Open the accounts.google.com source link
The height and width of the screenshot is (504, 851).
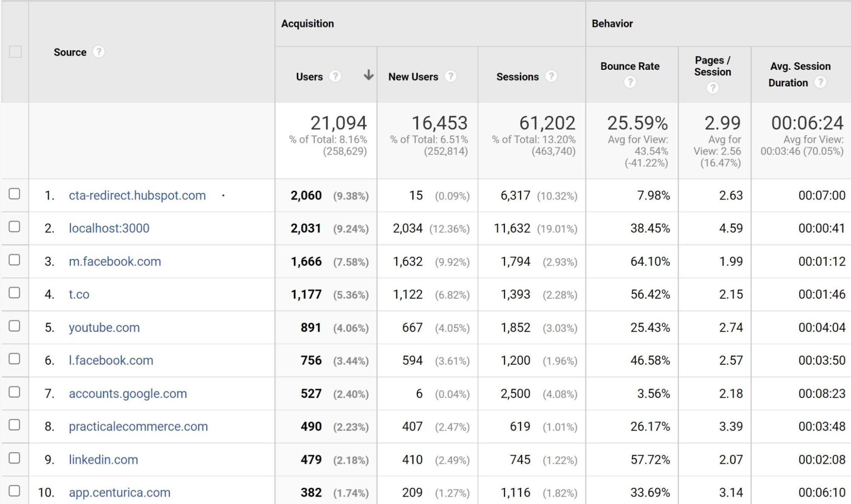128,393
